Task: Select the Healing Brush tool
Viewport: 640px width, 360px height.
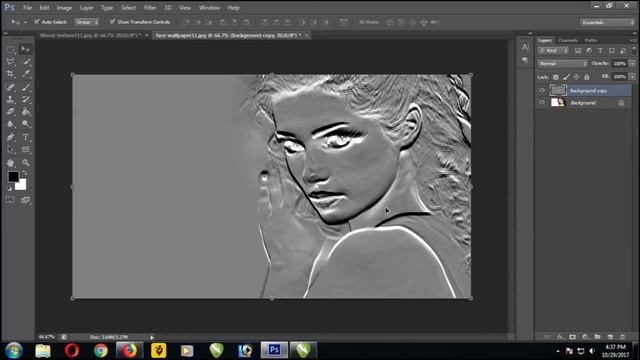Action: coord(10,87)
